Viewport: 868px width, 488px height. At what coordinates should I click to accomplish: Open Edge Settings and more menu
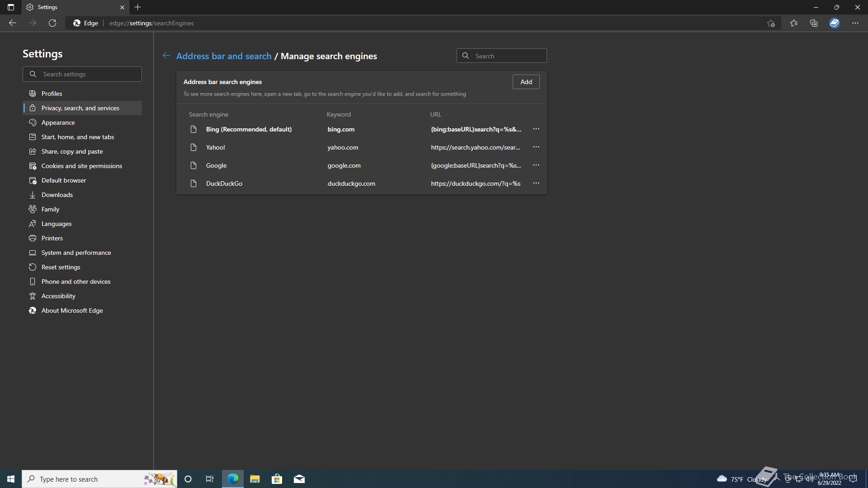tap(855, 23)
